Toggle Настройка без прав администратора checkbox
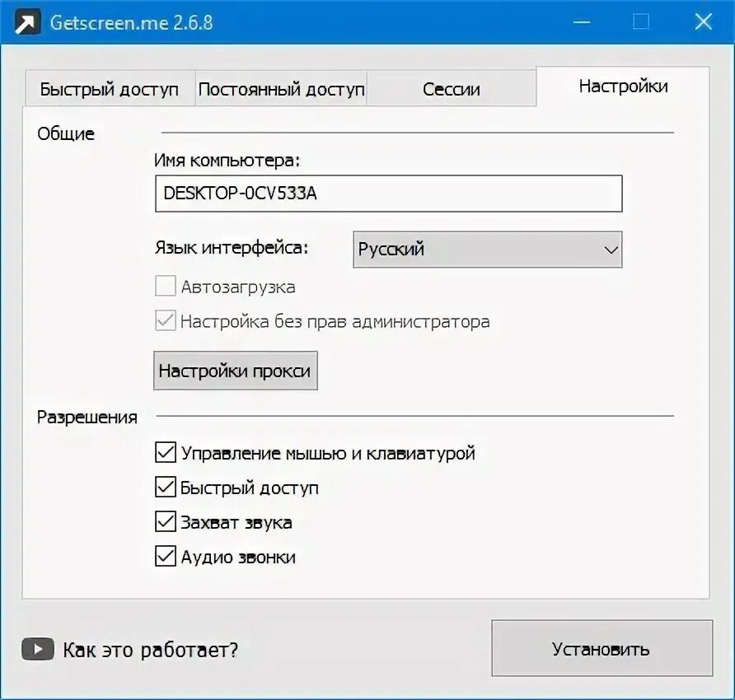 click(166, 320)
